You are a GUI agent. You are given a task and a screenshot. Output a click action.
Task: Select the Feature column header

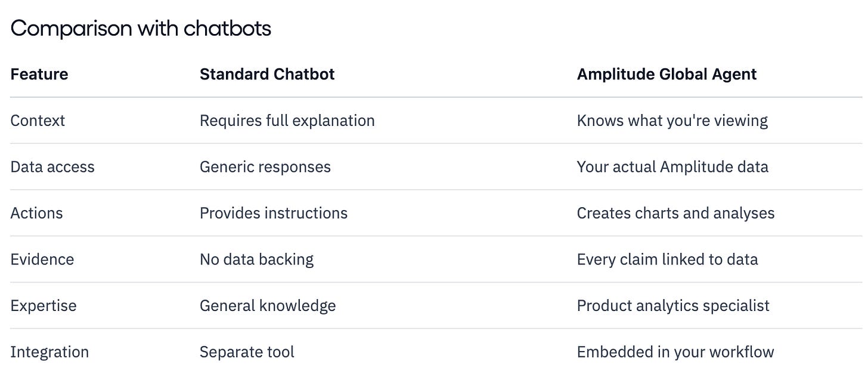(x=39, y=74)
